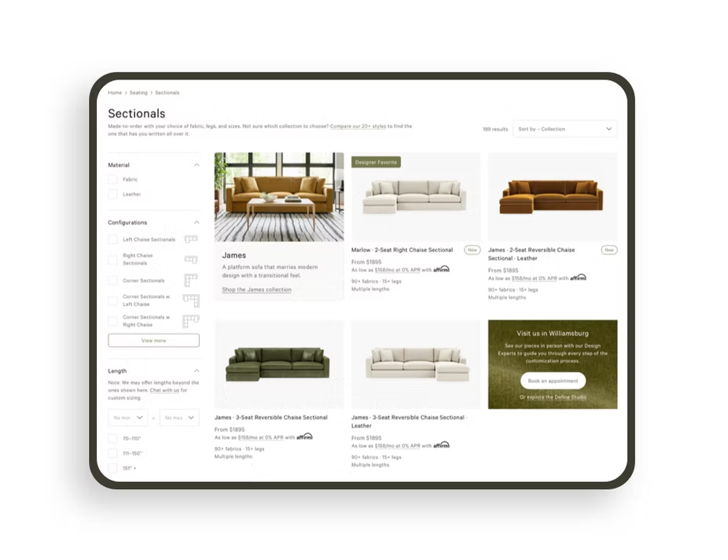Enable Right Chaise Sectionals filter
Viewport: 728px width, 560px height.
112,259
